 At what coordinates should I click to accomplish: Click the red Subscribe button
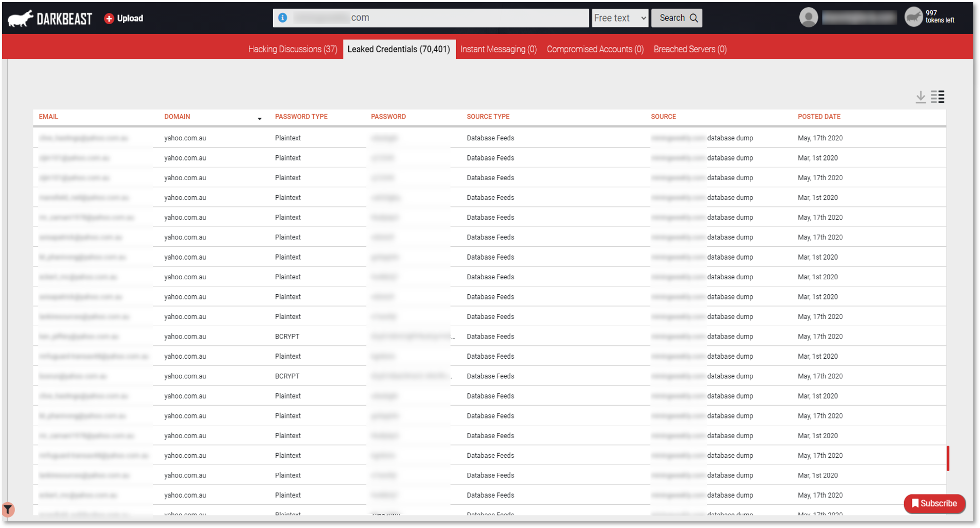click(x=934, y=503)
